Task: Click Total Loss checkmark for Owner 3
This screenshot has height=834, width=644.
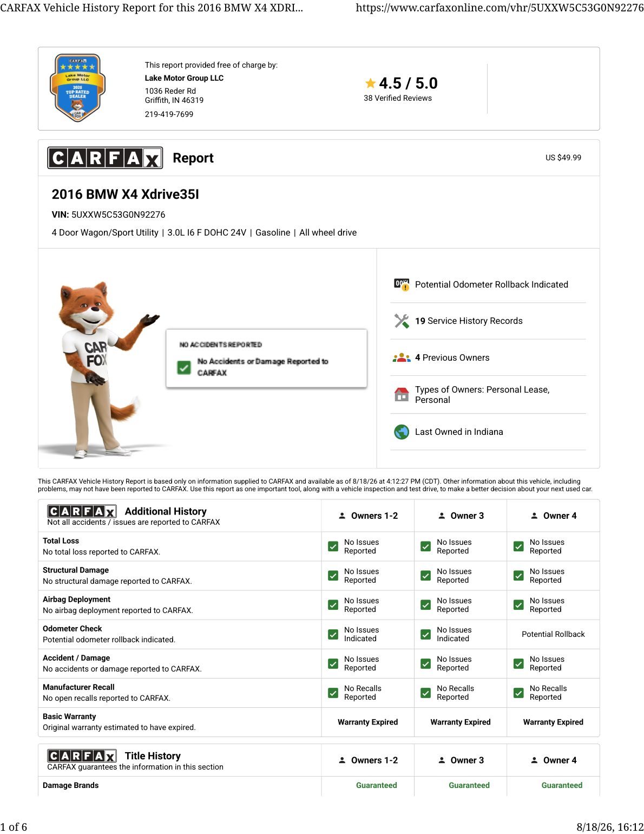Action: [426, 546]
